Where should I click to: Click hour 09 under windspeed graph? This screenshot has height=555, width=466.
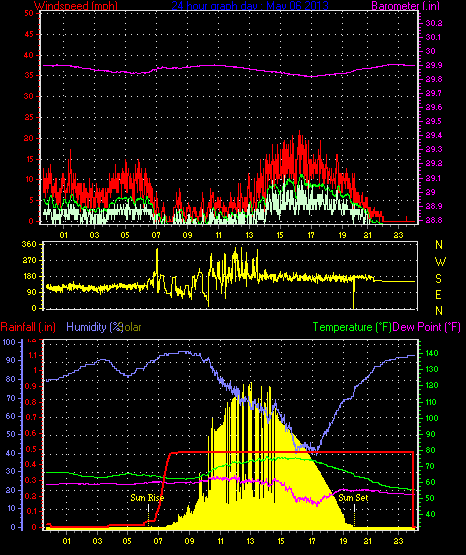(x=187, y=235)
